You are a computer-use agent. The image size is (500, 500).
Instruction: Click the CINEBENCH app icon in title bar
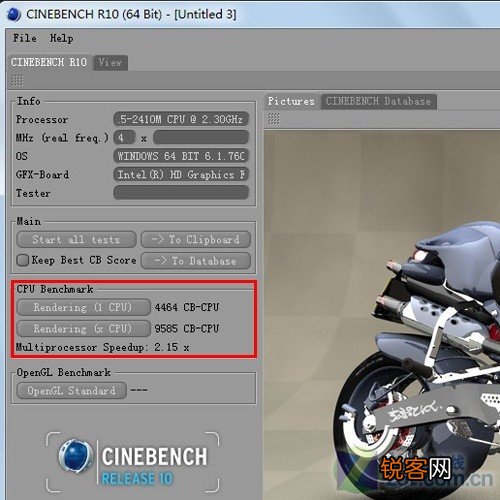(x=14, y=14)
